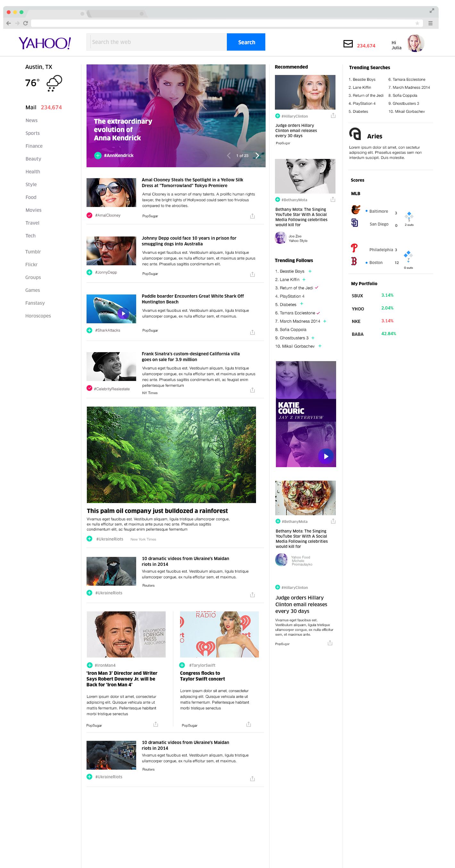This screenshot has height=868, width=455.
Task: Share the pizza Bethany Mota card
Action: click(x=333, y=521)
